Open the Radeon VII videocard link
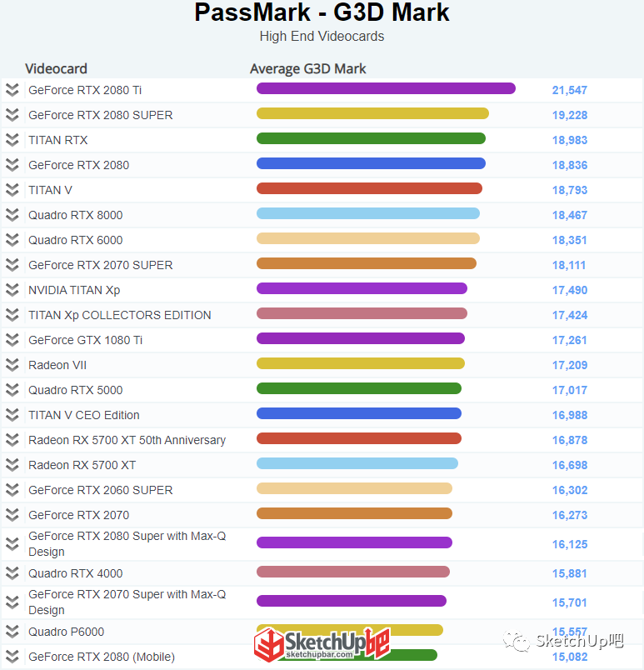Image resolution: width=644 pixels, height=670 pixels. (57, 365)
